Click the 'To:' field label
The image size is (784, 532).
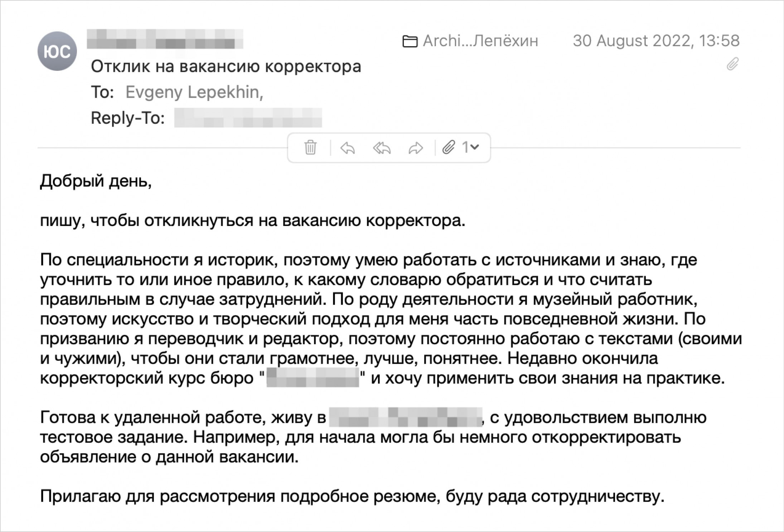click(x=102, y=92)
